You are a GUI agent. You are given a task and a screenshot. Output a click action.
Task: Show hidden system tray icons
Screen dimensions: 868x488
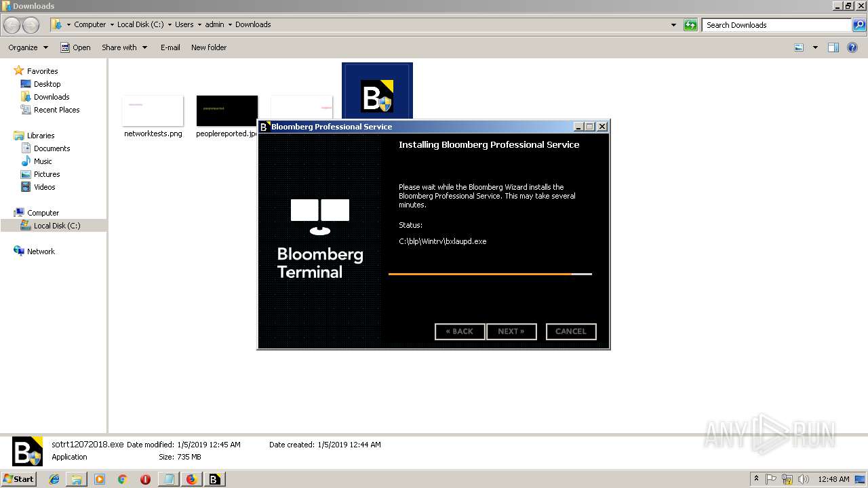point(756,479)
